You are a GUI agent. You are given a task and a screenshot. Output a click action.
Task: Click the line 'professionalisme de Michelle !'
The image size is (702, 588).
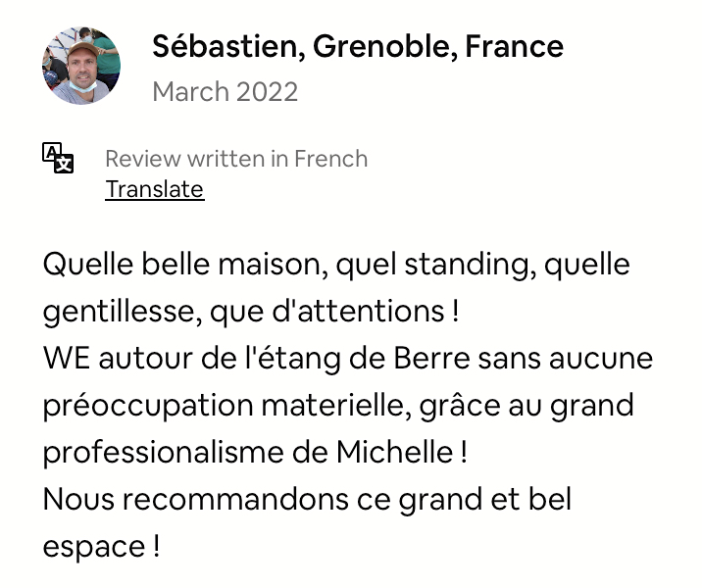[255, 452]
